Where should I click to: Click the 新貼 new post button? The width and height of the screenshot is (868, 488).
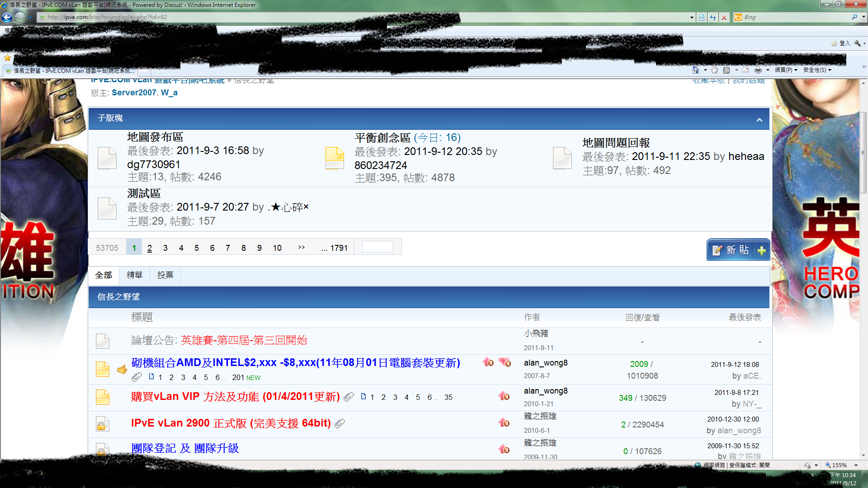click(x=737, y=250)
